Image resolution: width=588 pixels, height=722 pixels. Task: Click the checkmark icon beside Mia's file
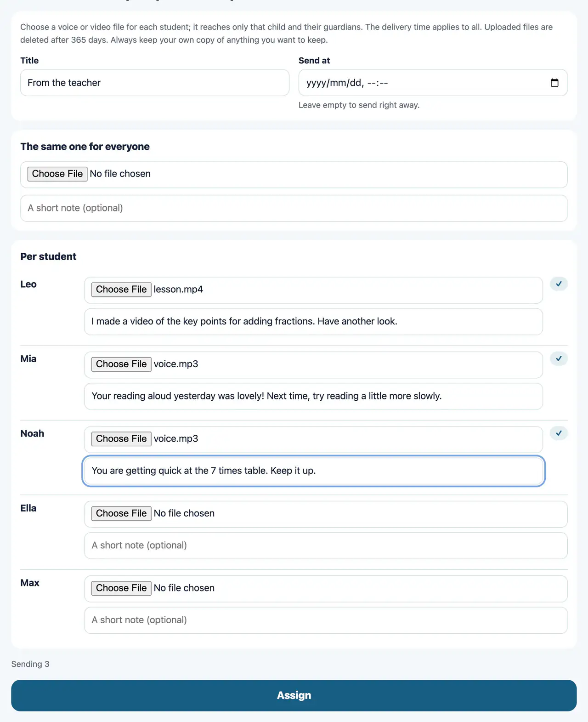coord(559,358)
